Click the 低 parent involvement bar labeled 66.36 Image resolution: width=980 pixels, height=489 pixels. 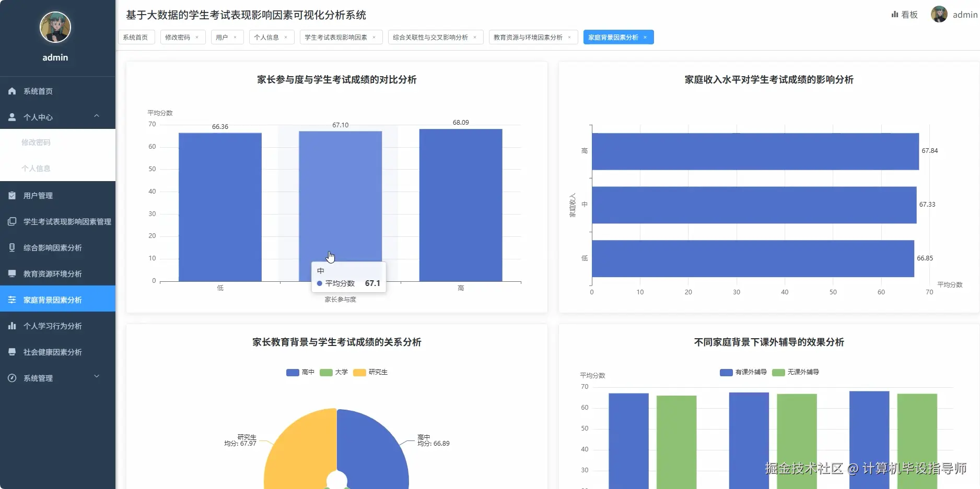[220, 207]
